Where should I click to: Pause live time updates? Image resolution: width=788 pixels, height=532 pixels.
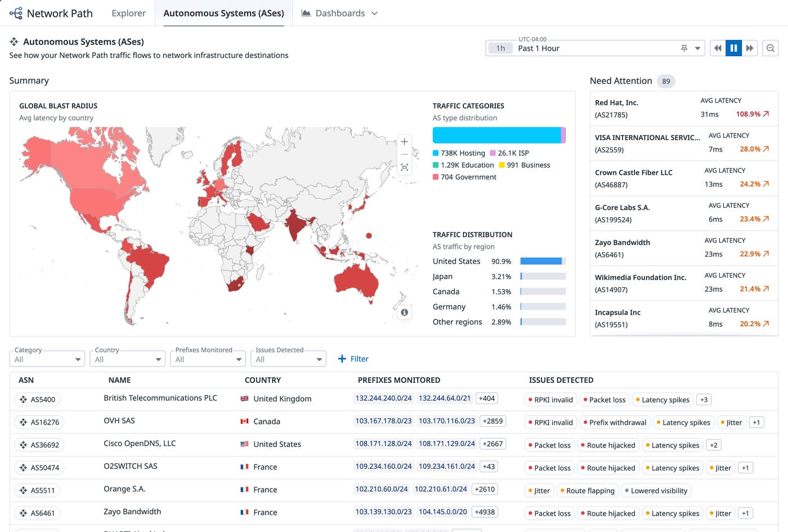coord(733,48)
